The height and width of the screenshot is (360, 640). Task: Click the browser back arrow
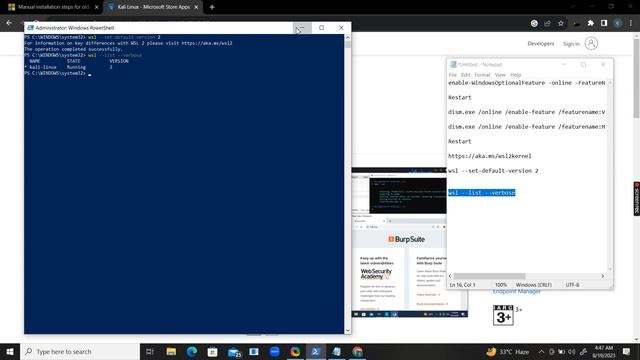pyautogui.click(x=9, y=23)
